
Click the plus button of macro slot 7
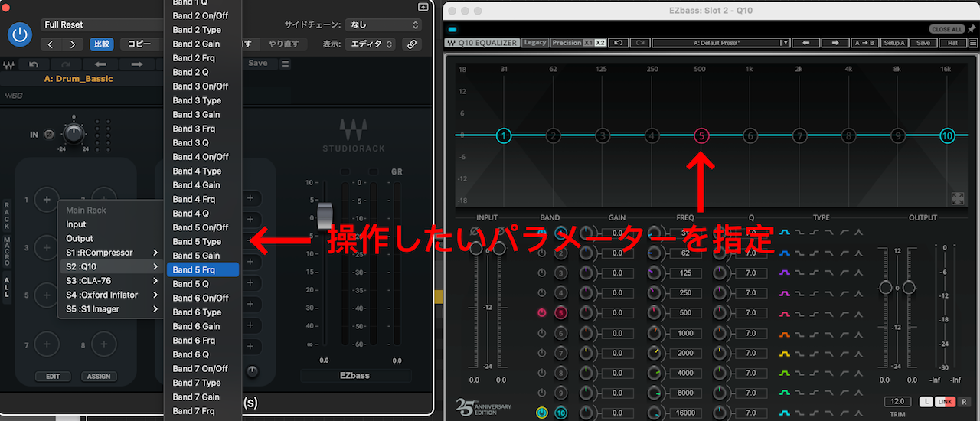tap(47, 345)
